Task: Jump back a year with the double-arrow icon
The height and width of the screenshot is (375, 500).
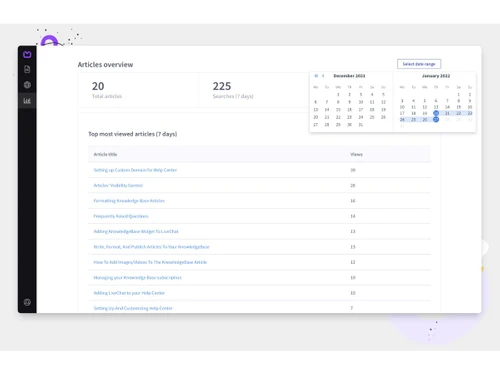Action: coord(316,76)
